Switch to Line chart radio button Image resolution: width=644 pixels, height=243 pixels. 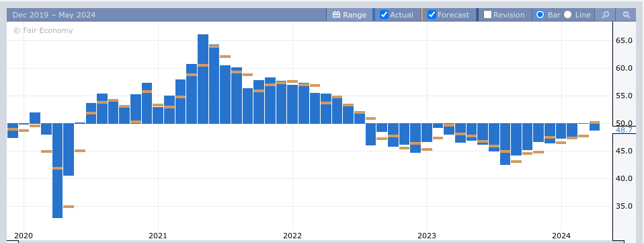pos(567,15)
